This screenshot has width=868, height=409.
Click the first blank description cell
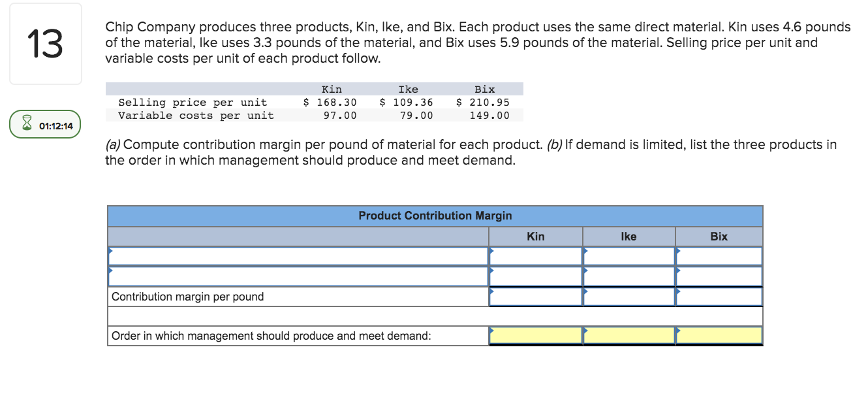(x=294, y=256)
